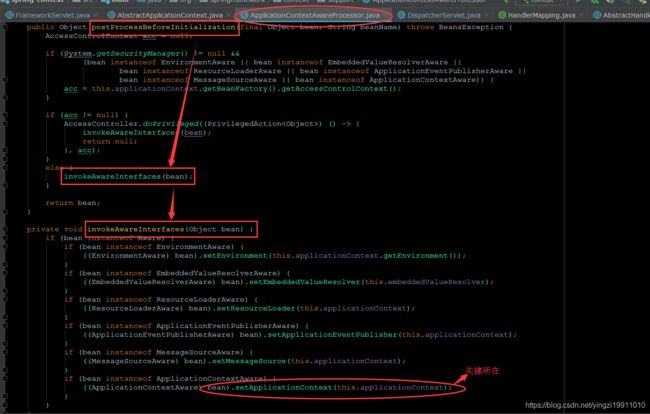Fold the 'if (bean instanceof ResourceLoaderAware)' block

tap(5, 300)
